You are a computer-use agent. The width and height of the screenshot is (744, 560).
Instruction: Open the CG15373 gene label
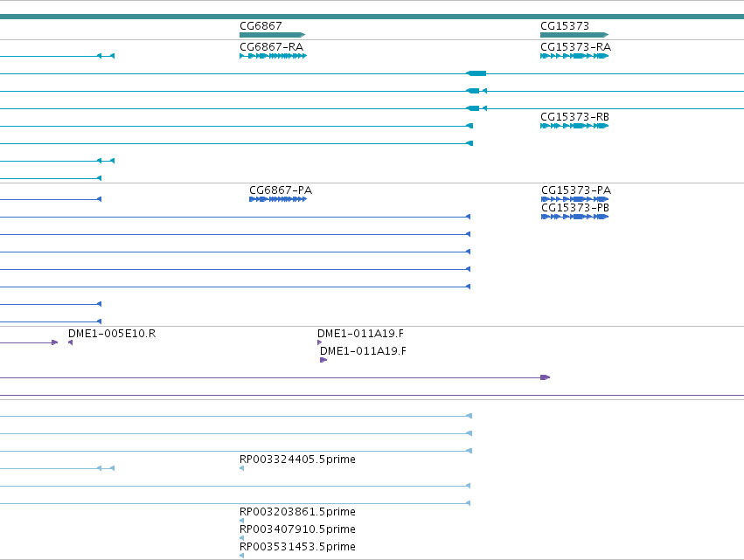tap(565, 25)
